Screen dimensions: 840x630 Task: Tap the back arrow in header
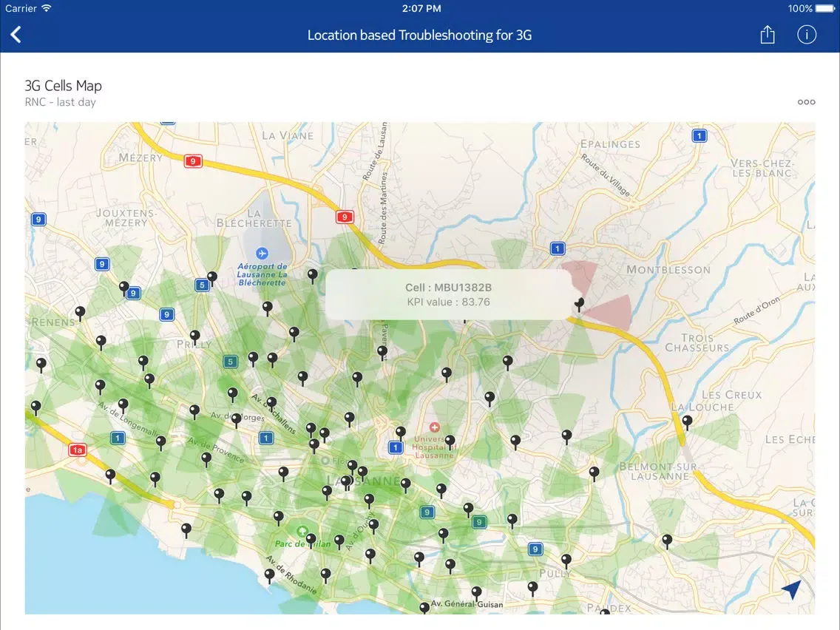tap(16, 35)
